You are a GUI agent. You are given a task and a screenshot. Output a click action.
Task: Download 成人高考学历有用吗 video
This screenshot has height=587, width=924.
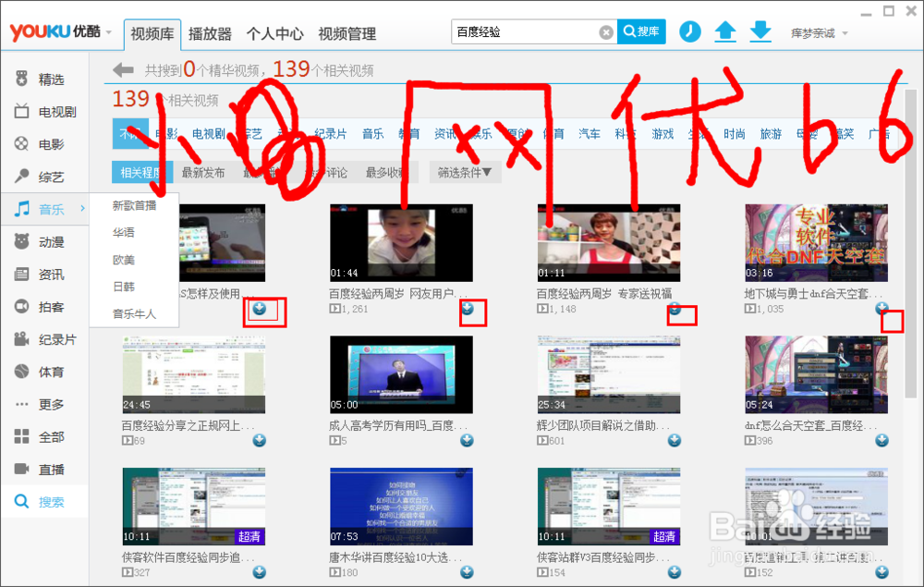(468, 440)
